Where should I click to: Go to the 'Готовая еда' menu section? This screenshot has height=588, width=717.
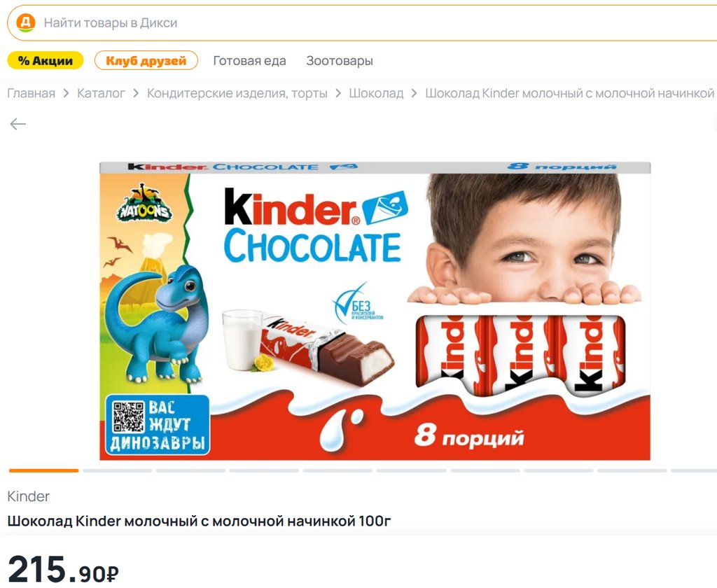250,61
